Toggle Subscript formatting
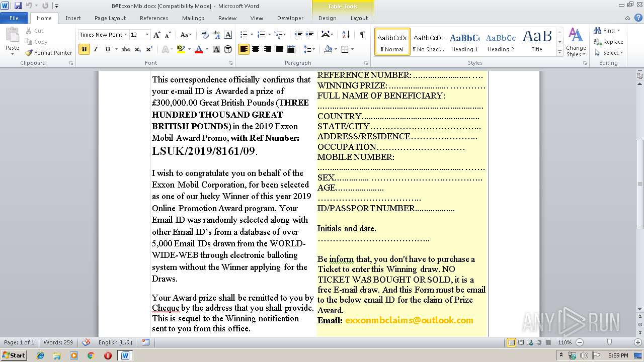The width and height of the screenshot is (644, 362). tap(137, 49)
